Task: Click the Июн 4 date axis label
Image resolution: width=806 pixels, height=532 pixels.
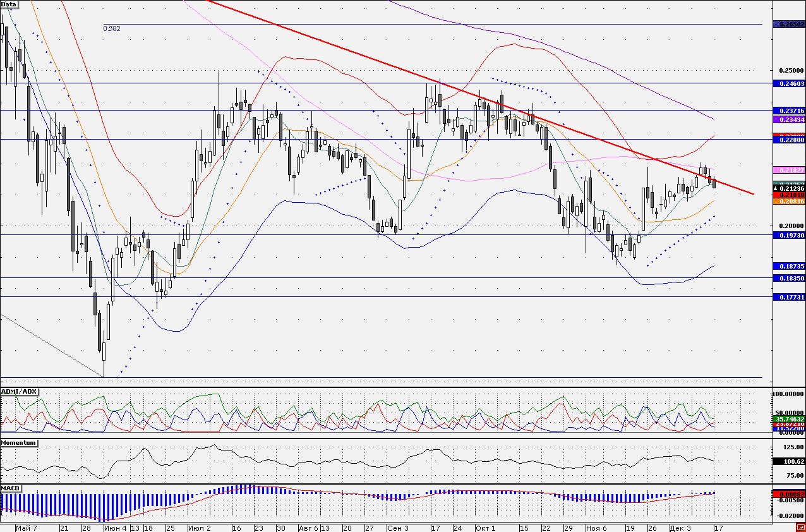Action: tap(116, 527)
